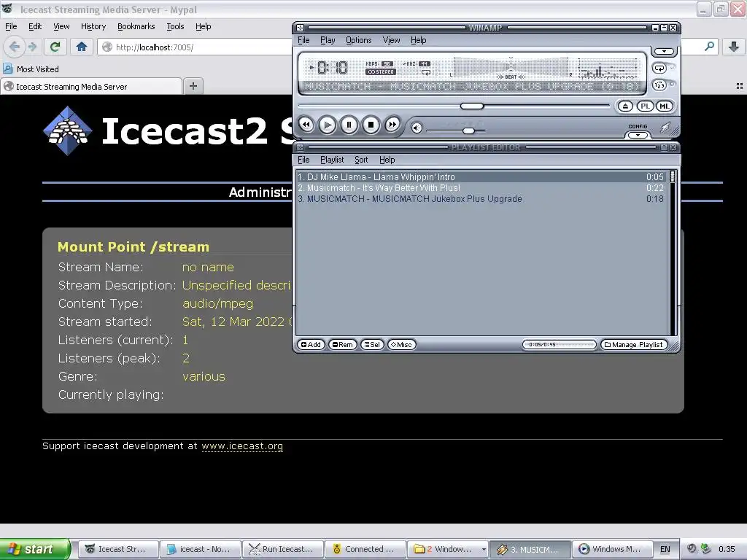The image size is (747, 560).
Task: Click the Icecast2 logo image
Action: 68,131
